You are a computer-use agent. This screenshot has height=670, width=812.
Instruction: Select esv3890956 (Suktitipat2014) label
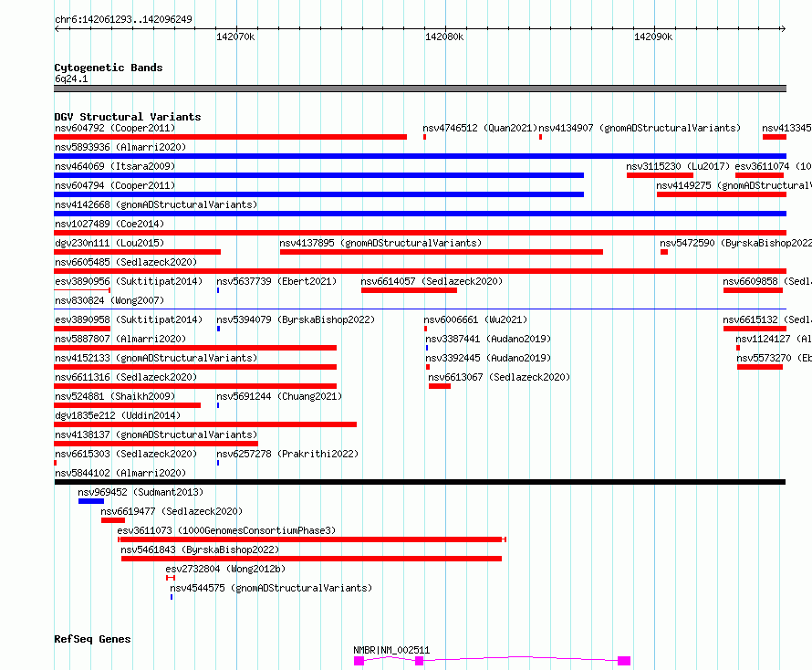coord(129,281)
